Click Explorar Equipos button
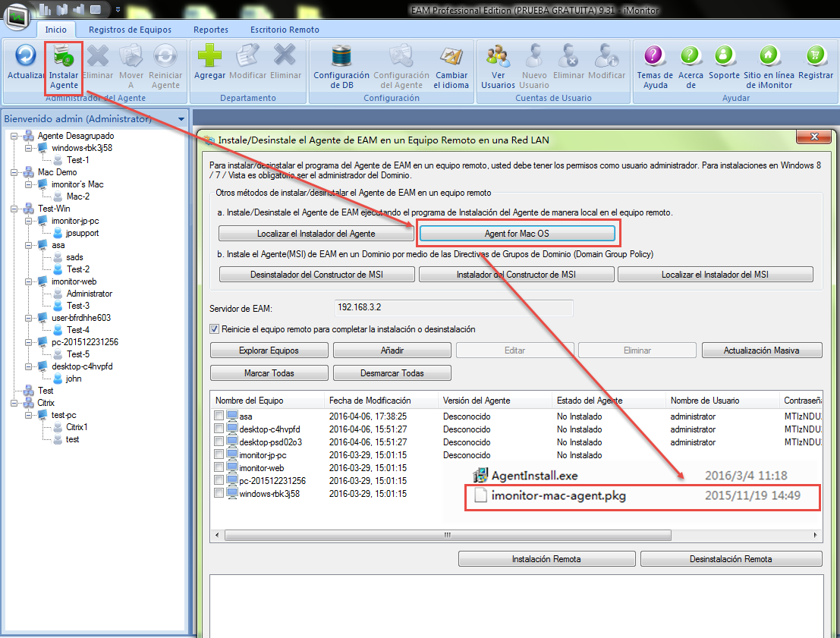The width and height of the screenshot is (840, 638). [x=269, y=350]
